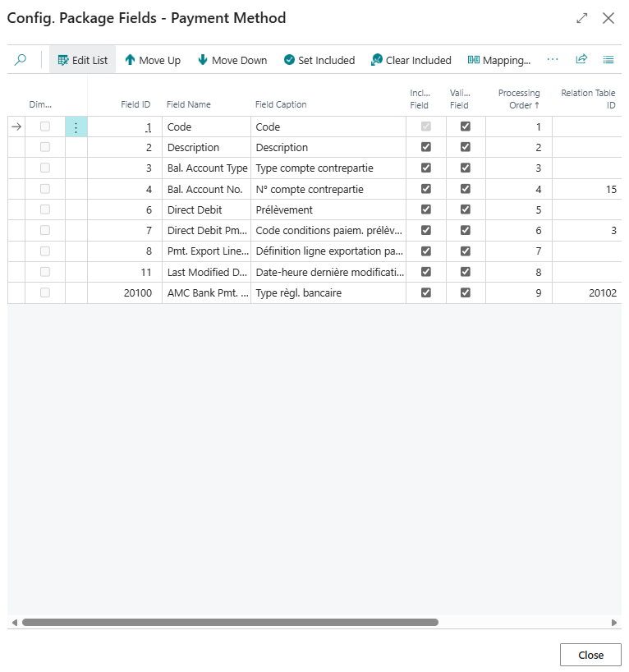Click Field Name column header

pyautogui.click(x=189, y=104)
